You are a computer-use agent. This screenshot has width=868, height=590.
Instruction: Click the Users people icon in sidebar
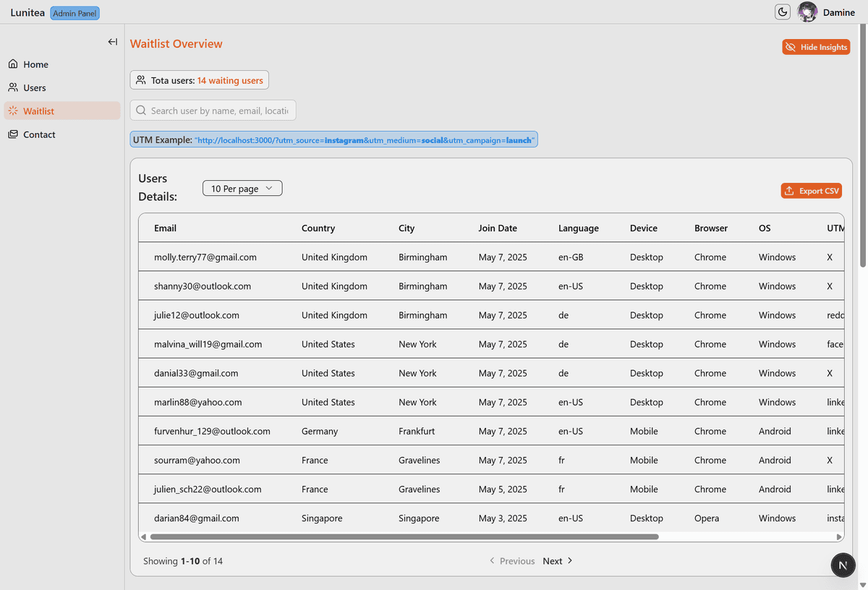tap(13, 87)
